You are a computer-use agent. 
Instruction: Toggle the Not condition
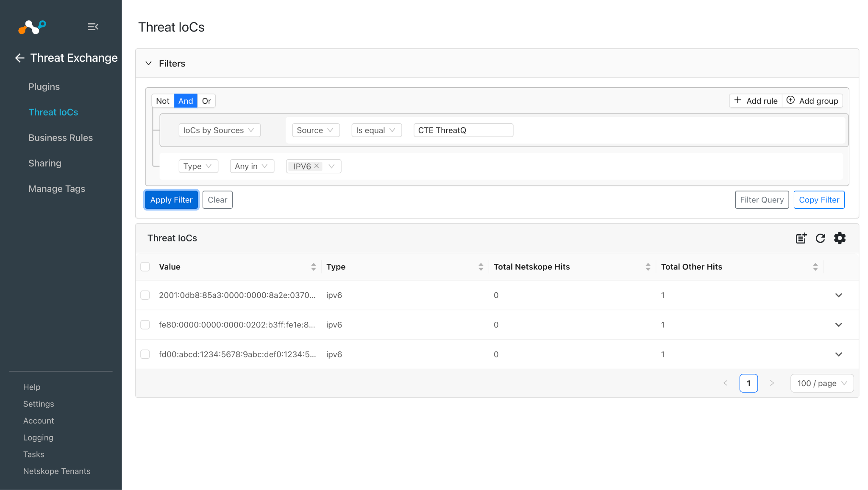pos(163,101)
